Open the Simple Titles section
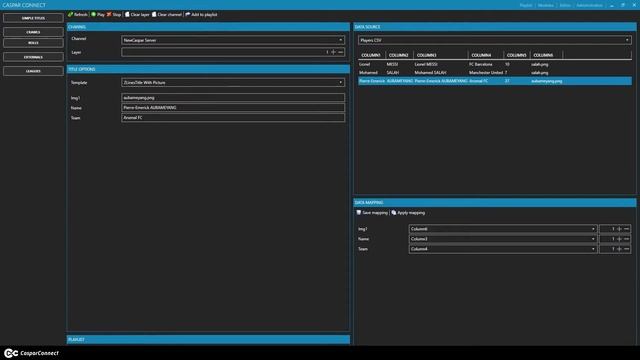 33,18
